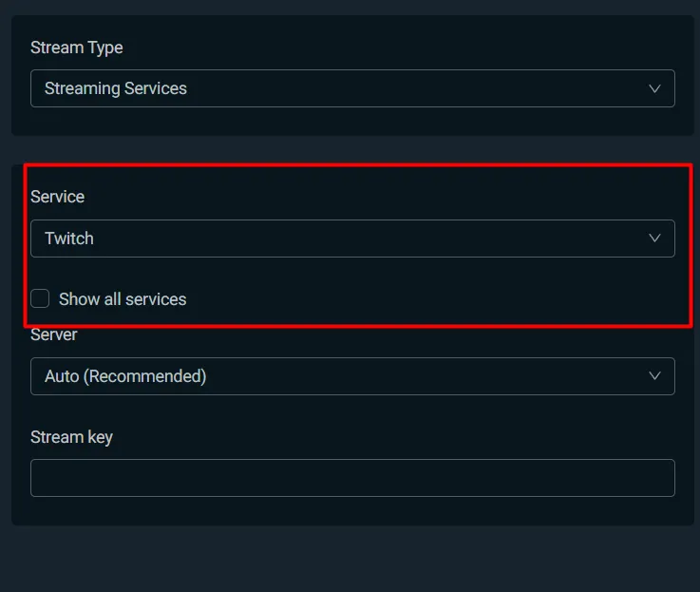Select the "Streaming Services" text in dropdown

(116, 88)
